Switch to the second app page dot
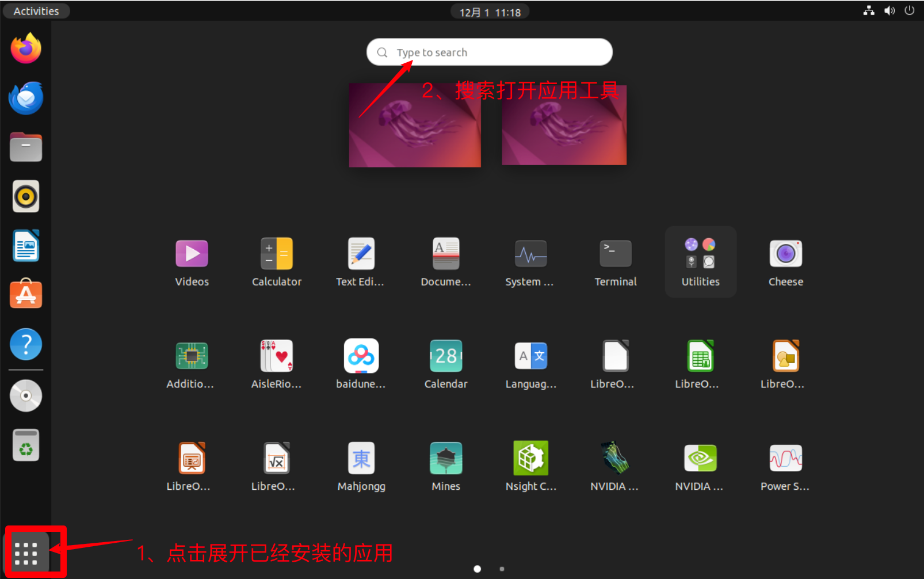924x579 pixels. [x=502, y=569]
